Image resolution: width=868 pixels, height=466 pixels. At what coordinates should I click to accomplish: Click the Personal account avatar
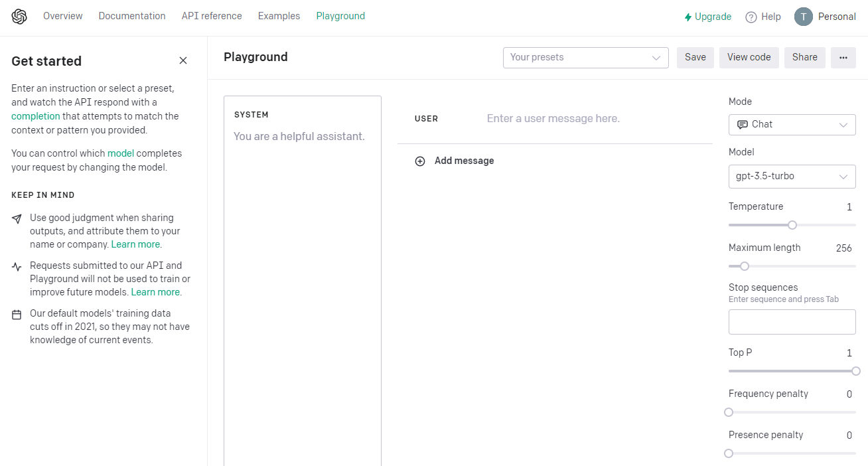804,17
